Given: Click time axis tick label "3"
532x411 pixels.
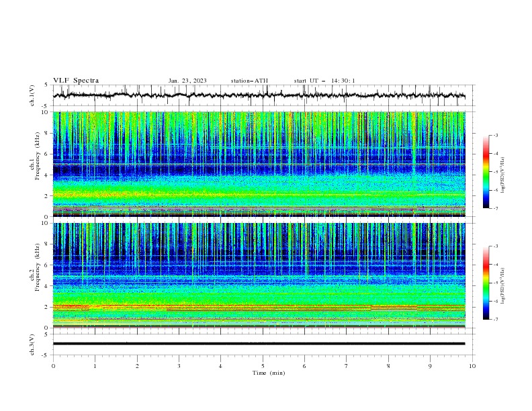Looking at the screenshot, I should (x=179, y=366).
